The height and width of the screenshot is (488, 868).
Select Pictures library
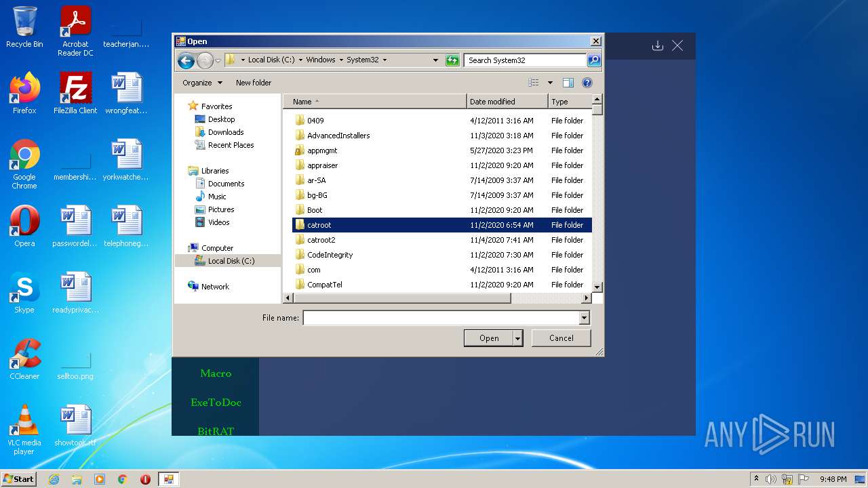point(221,209)
